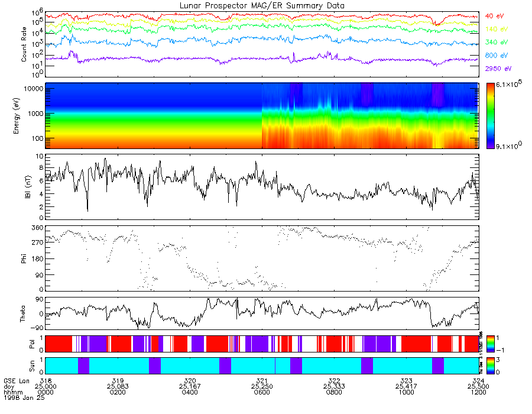Click the 340 eV legend label
The width and height of the screenshot is (532, 414).
tap(497, 42)
